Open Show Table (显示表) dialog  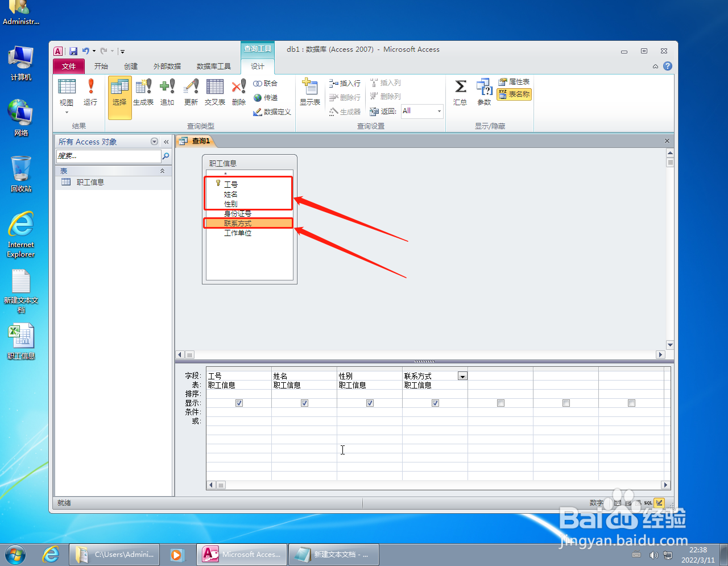pos(310,92)
